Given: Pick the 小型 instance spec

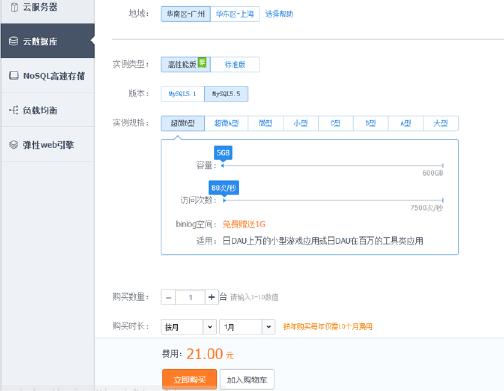Looking at the screenshot, I should 301,123.
